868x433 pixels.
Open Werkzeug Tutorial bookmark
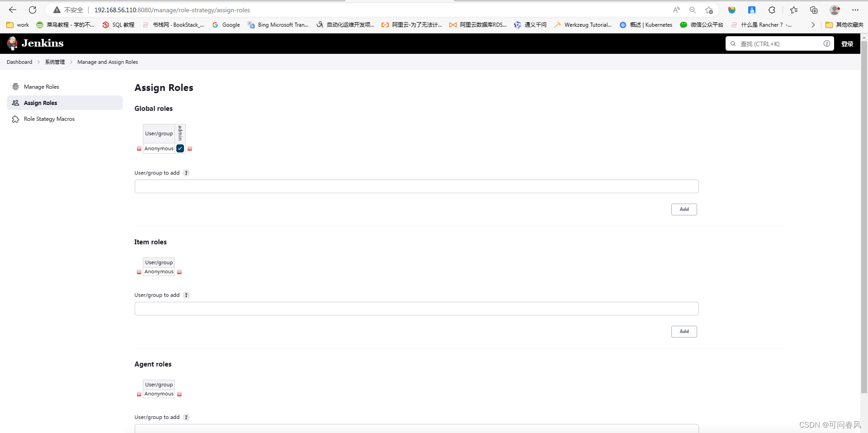[x=583, y=25]
